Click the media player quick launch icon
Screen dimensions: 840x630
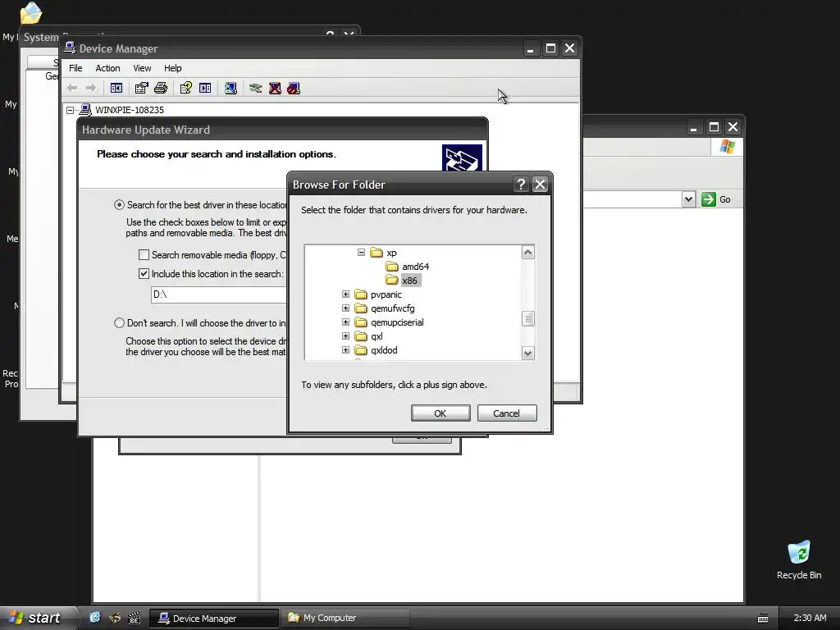point(134,618)
